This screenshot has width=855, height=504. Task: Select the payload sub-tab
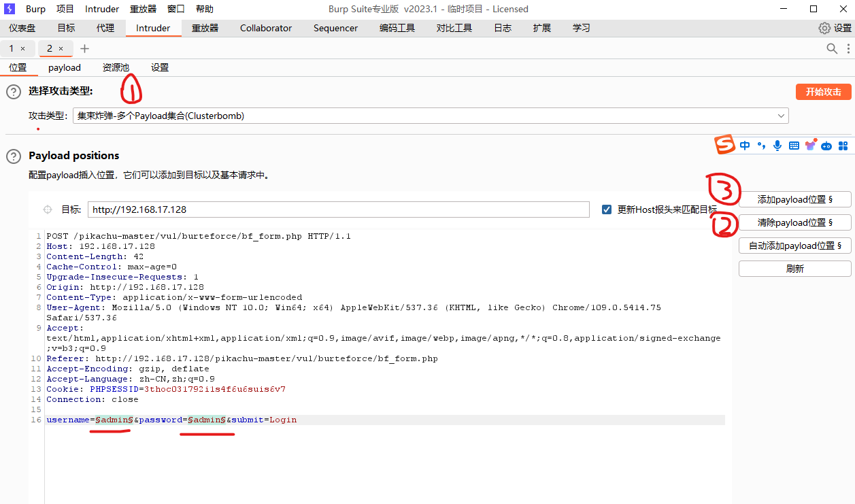click(x=65, y=67)
